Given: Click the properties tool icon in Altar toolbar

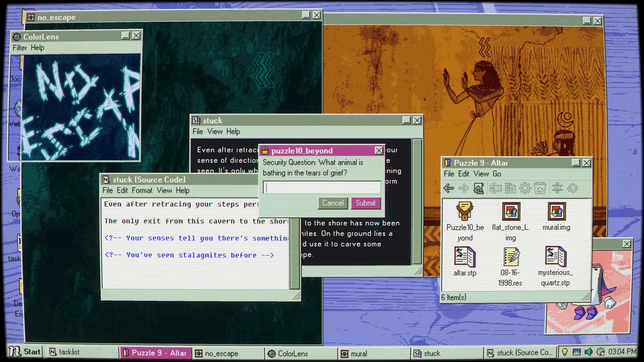Looking at the screenshot, I should pyautogui.click(x=557, y=188).
